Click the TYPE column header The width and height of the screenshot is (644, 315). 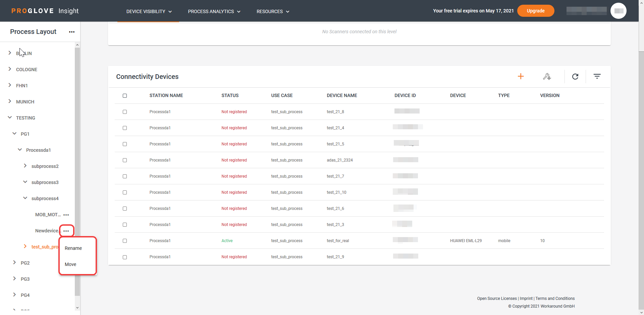(x=503, y=96)
